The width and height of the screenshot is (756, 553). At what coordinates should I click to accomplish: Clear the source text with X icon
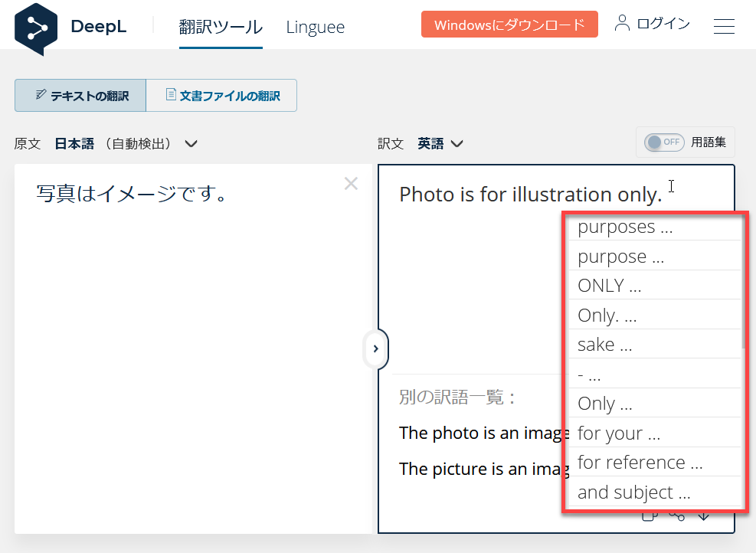click(351, 184)
